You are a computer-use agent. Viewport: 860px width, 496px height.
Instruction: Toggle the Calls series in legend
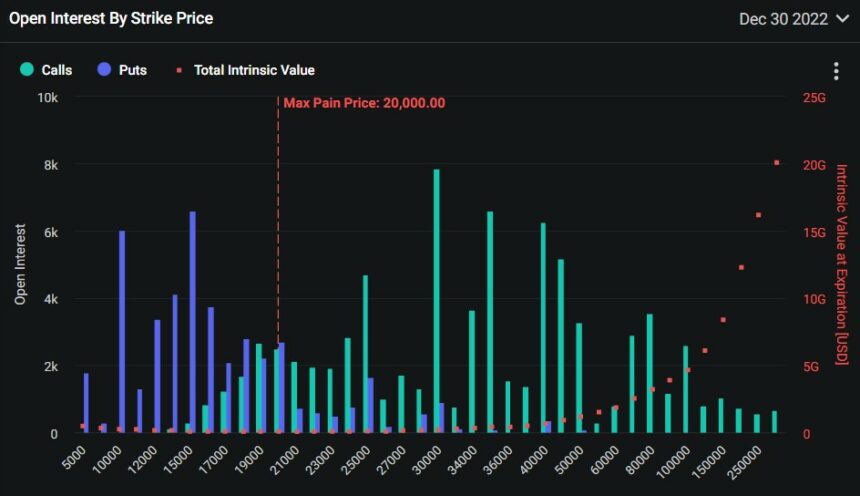(x=56, y=70)
